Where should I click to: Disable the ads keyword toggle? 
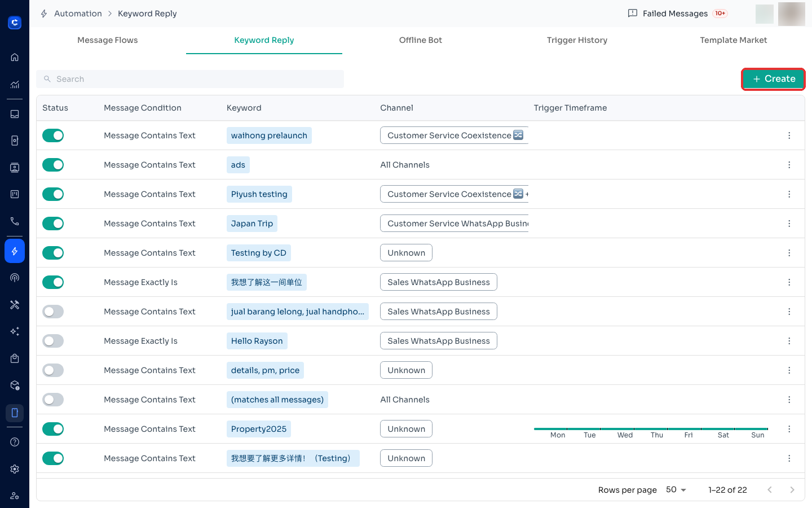(x=53, y=165)
